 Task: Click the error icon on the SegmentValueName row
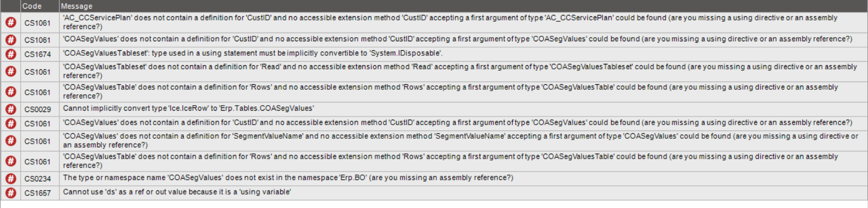coord(10,141)
